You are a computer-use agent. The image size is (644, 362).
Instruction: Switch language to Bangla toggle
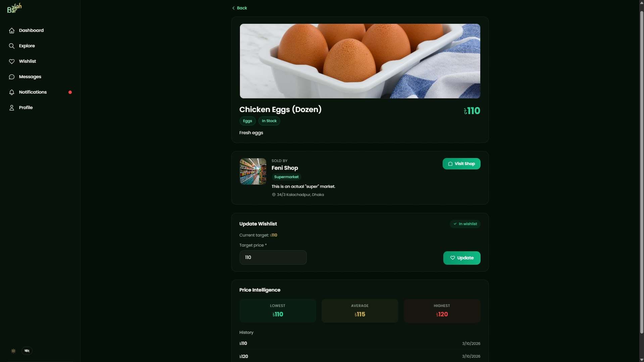click(27, 351)
